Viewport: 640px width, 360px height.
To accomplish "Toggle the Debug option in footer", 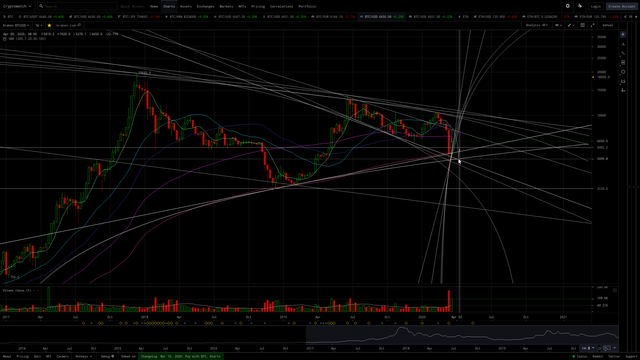I will (x=108, y=356).
